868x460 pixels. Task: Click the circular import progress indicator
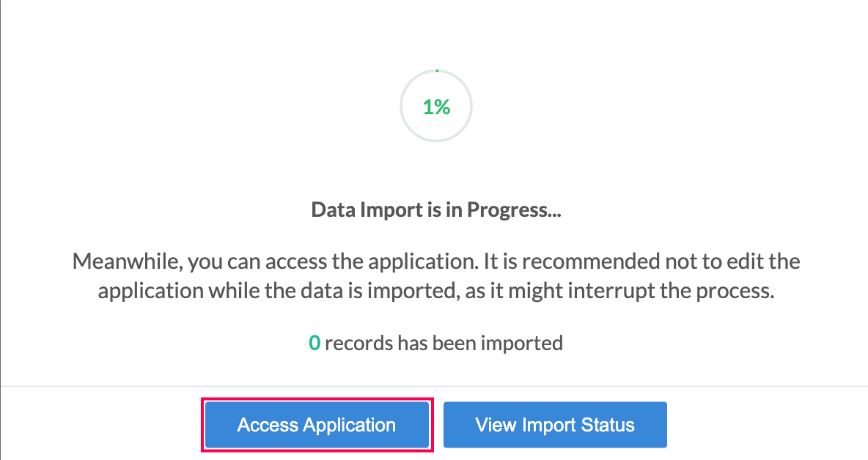click(436, 106)
